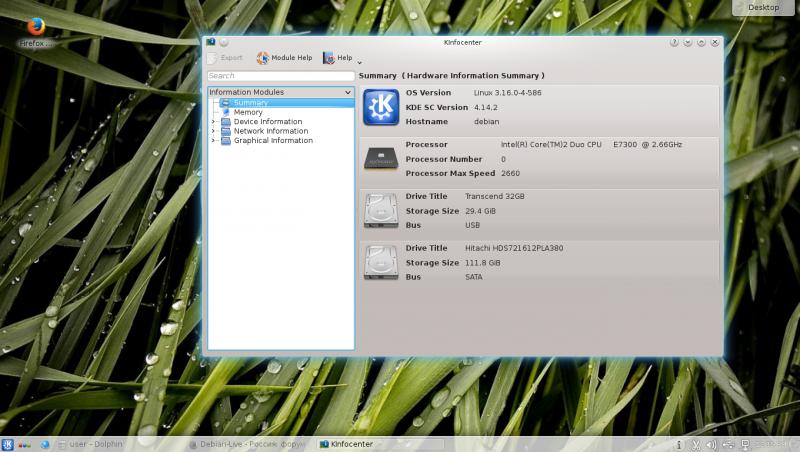Expand the Network Information tree node

(213, 131)
